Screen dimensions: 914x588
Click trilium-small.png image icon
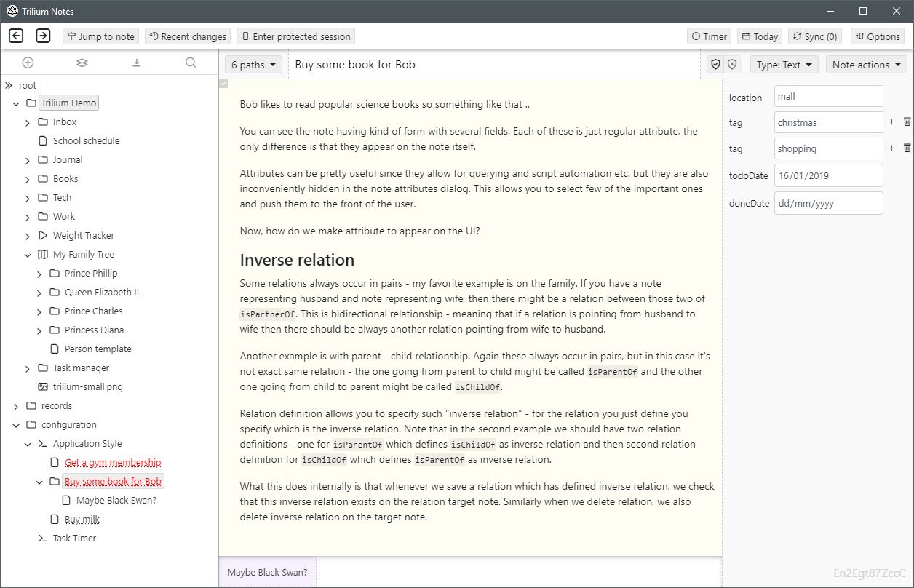tap(43, 386)
